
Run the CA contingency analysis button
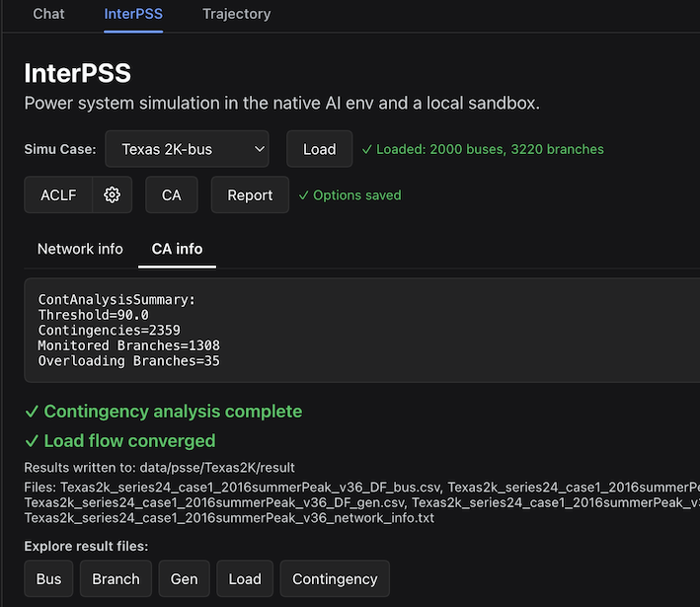(172, 194)
